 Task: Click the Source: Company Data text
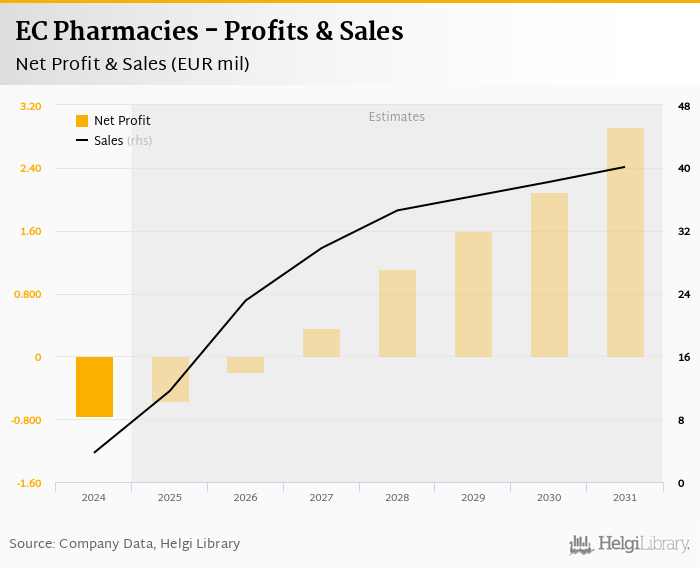125,544
